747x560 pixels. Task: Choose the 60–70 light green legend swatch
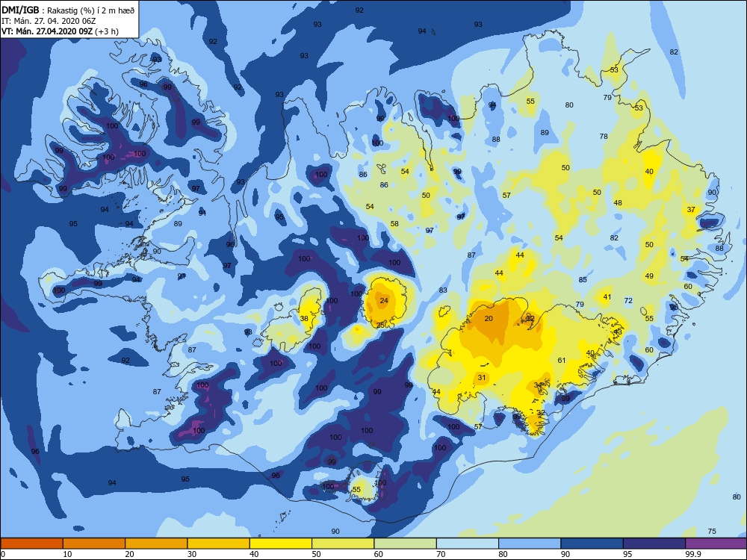pyautogui.click(x=406, y=544)
